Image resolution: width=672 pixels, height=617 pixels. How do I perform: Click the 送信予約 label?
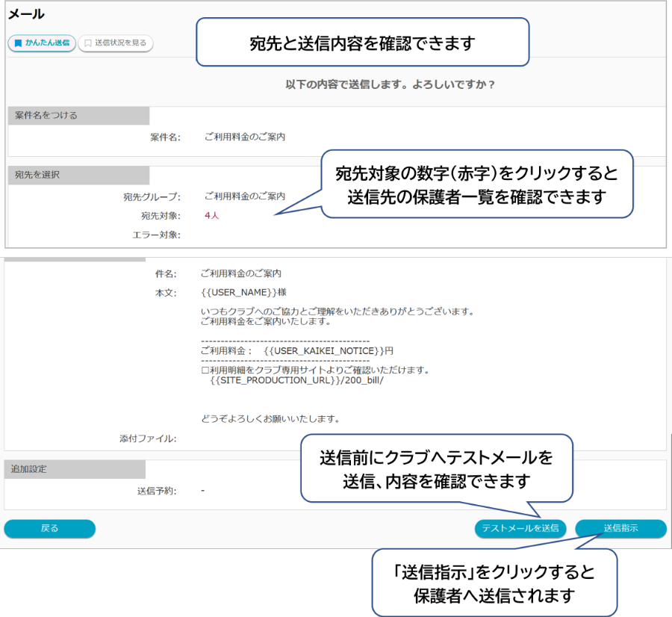click(x=158, y=491)
